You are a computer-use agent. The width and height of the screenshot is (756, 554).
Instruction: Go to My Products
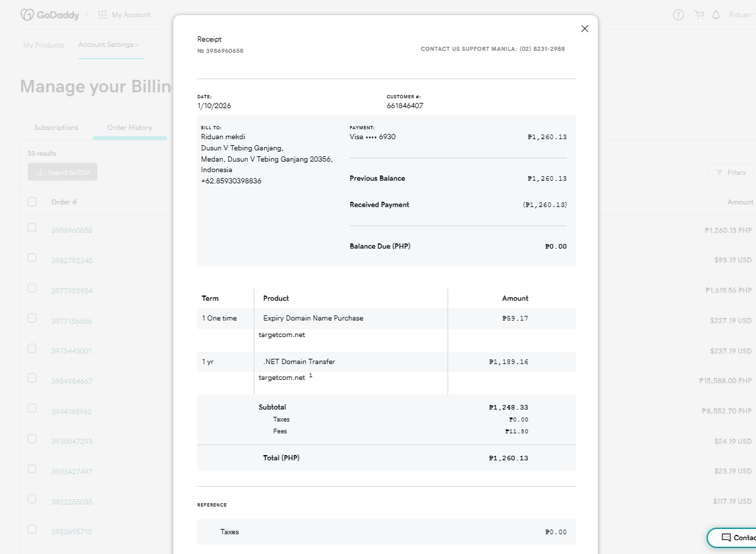[x=44, y=45]
